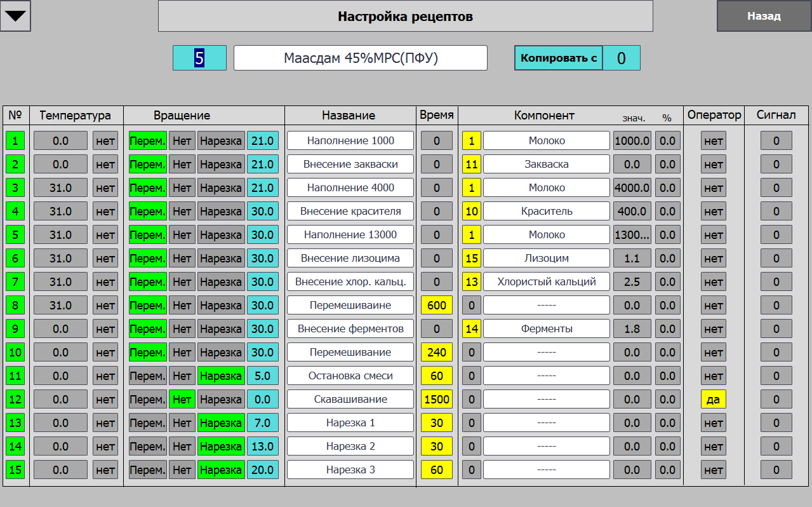Viewport: 812px width, 507px height.
Task: Open the top-left dropdown arrow menu
Action: click(15, 16)
